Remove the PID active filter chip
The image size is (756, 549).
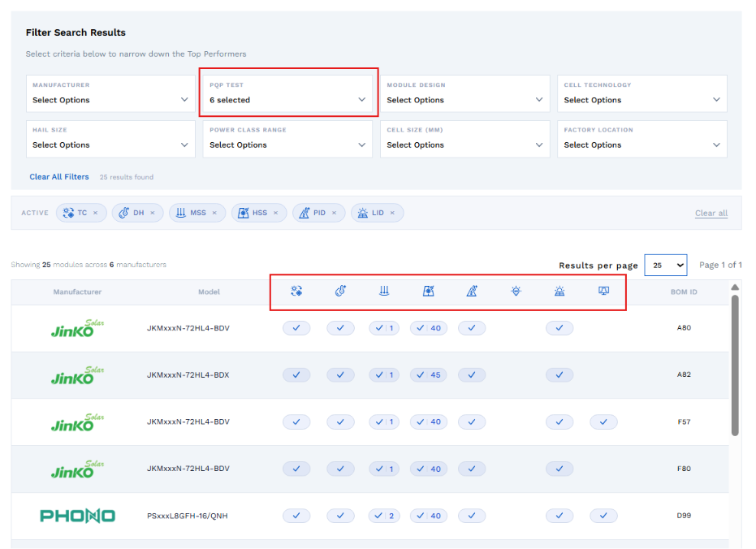tap(334, 213)
